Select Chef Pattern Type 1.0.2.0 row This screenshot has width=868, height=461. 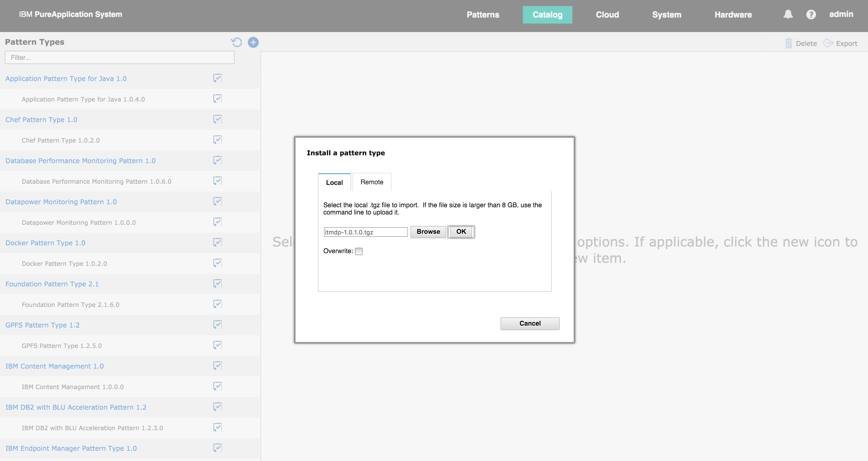point(130,140)
